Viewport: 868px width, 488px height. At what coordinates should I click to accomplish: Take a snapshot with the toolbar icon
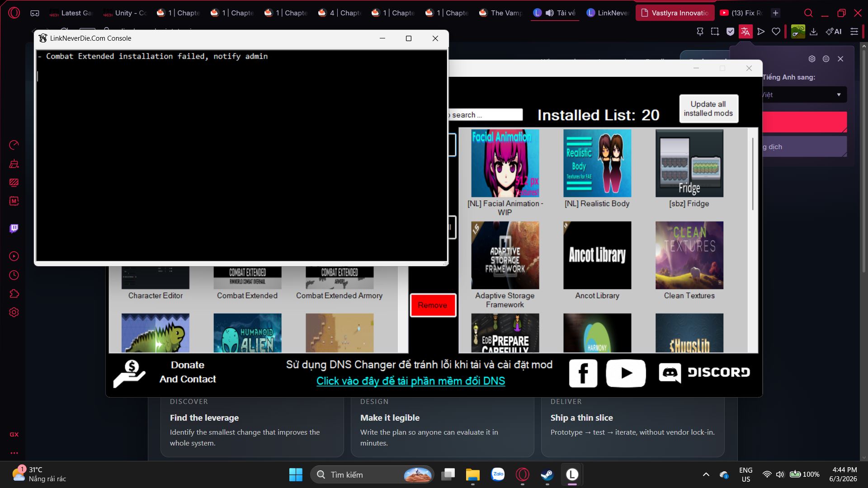click(x=715, y=32)
